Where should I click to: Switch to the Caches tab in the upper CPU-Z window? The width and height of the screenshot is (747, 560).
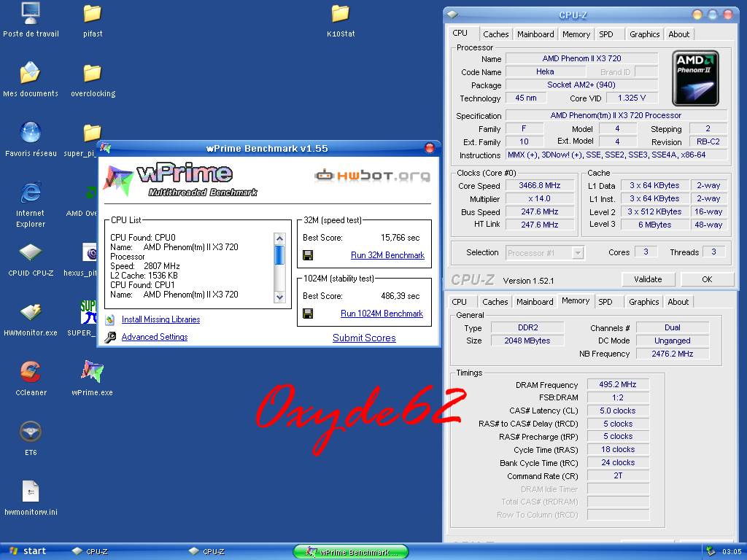pos(495,34)
